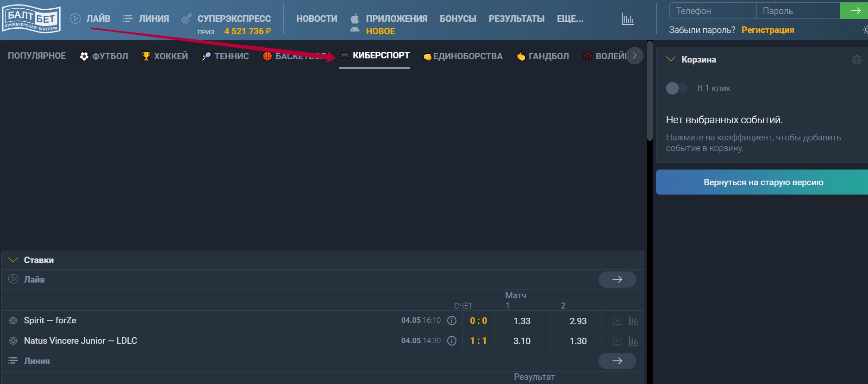The height and width of the screenshot is (384, 868).
Task: Open the Линия section in top navigation
Action: 146,19
